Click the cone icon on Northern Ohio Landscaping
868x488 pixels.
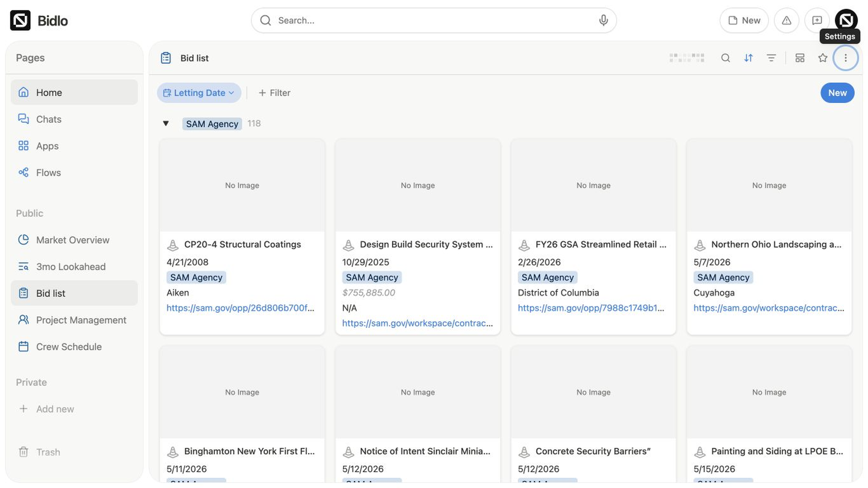point(700,245)
